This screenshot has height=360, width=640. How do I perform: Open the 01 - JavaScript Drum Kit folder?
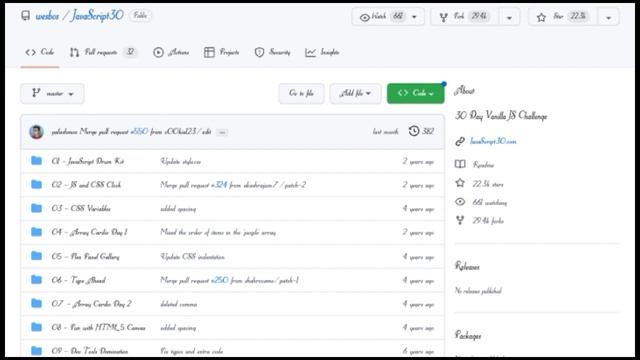pos(88,161)
